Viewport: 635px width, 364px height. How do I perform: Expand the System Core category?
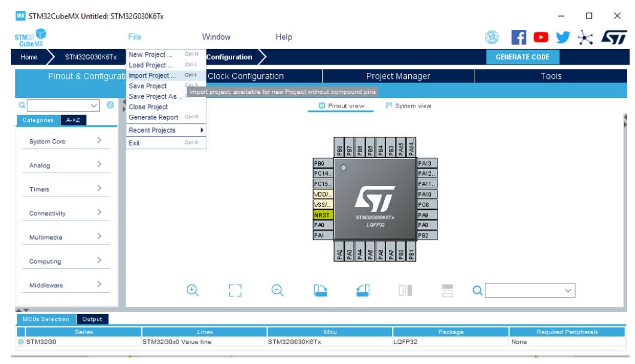(x=64, y=142)
